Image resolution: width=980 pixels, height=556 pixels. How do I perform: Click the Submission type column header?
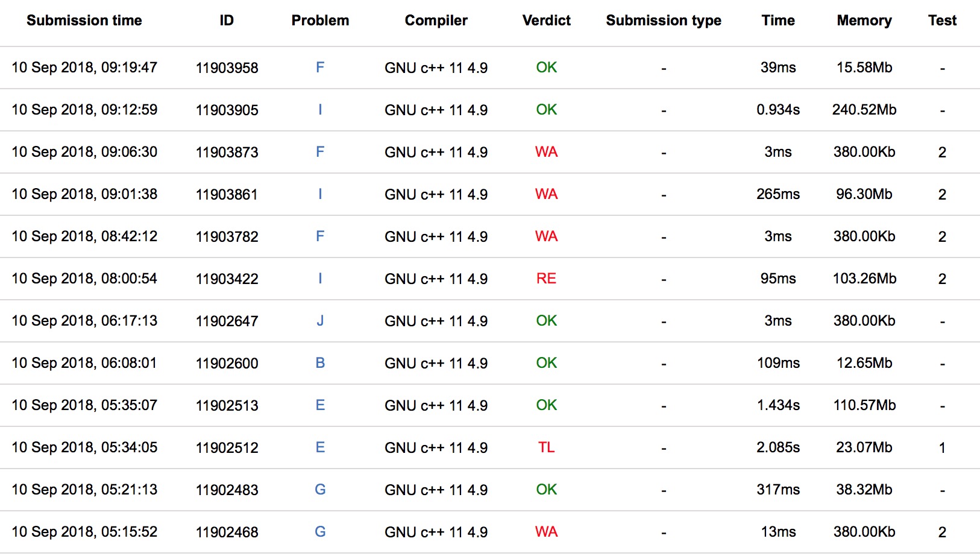click(x=663, y=21)
